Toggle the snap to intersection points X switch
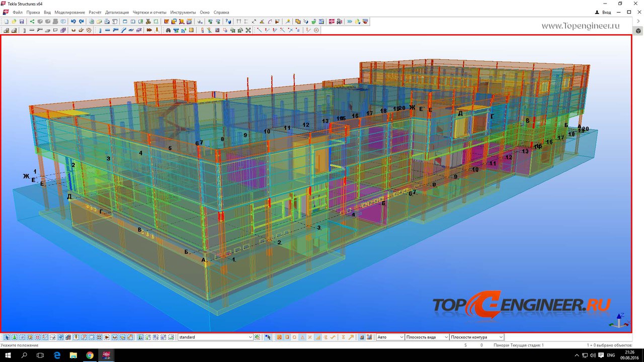The width and height of the screenshot is (644, 362). coord(310,337)
